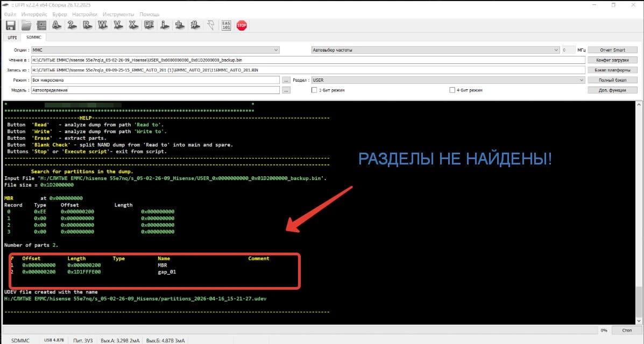Image resolution: width=644 pixels, height=344 pixels.
Task: Click the Конфиг загрузки button
Action: coord(612,60)
